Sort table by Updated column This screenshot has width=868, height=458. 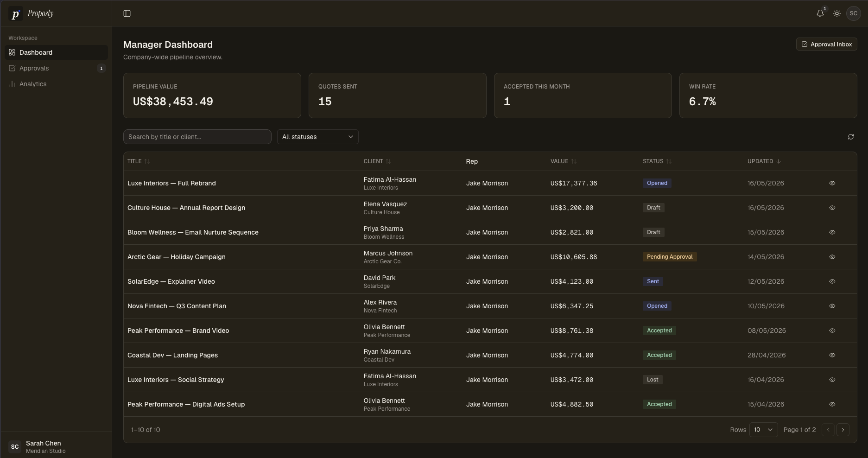click(764, 161)
